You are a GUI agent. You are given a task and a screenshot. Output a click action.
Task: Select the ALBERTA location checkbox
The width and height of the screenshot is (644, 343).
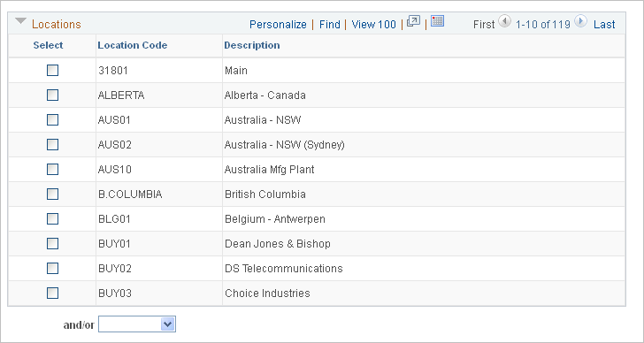(52, 95)
